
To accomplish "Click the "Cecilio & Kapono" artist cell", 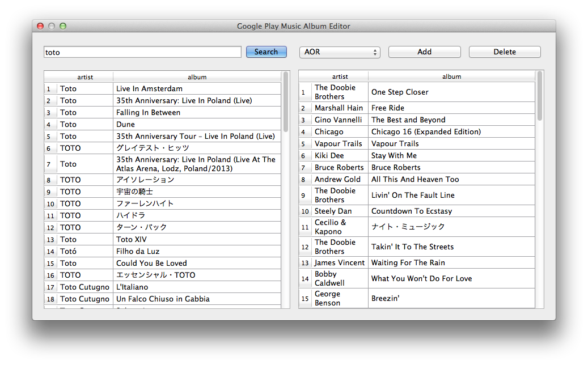I will coord(340,227).
